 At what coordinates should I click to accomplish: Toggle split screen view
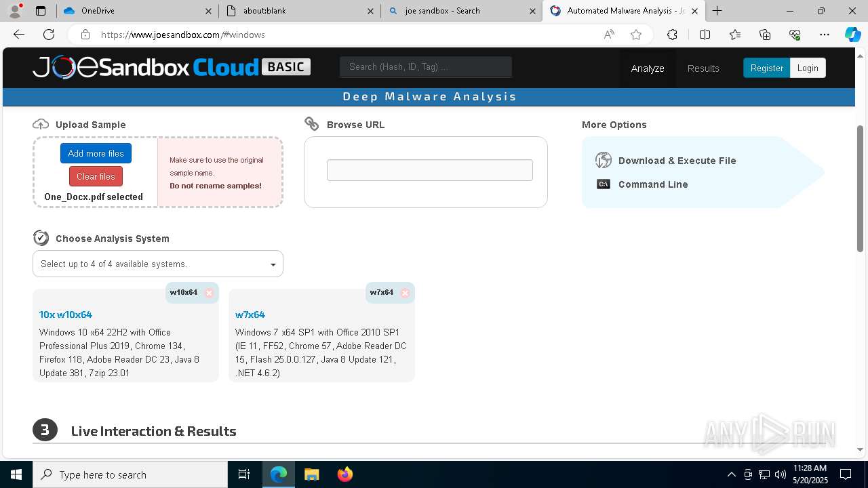705,35
